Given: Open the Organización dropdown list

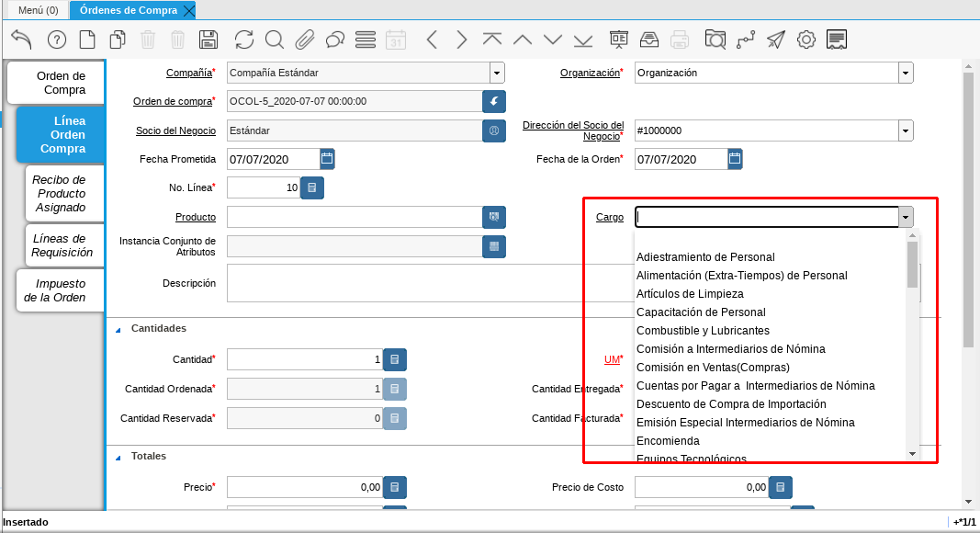Looking at the screenshot, I should click(906, 73).
